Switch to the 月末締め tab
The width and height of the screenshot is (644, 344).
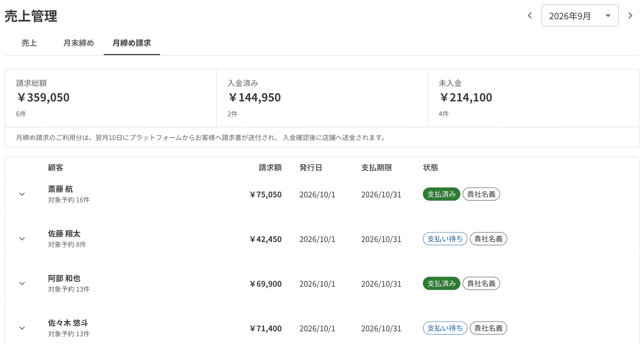pos(78,43)
